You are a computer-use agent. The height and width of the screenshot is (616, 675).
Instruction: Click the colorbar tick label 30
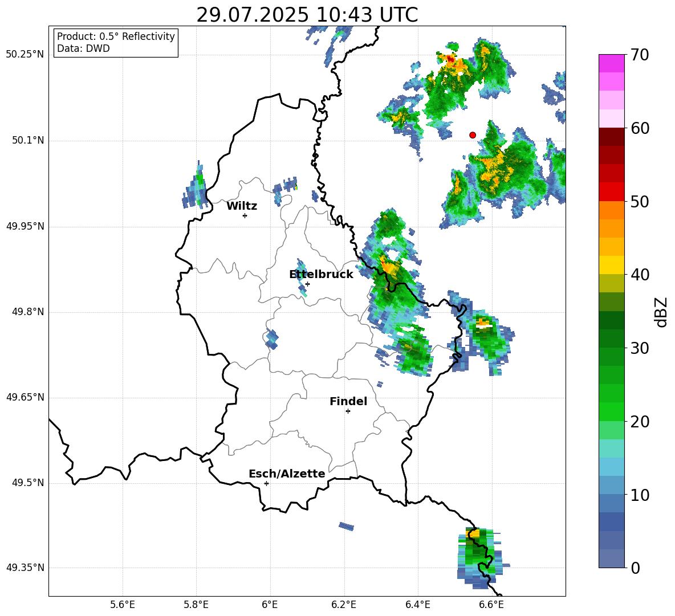point(640,348)
